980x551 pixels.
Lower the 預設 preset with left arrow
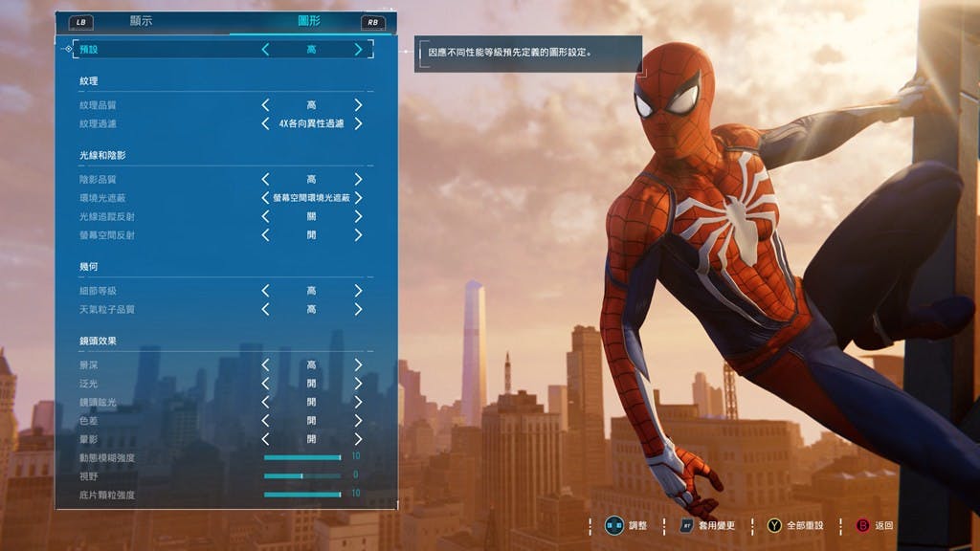click(x=266, y=50)
